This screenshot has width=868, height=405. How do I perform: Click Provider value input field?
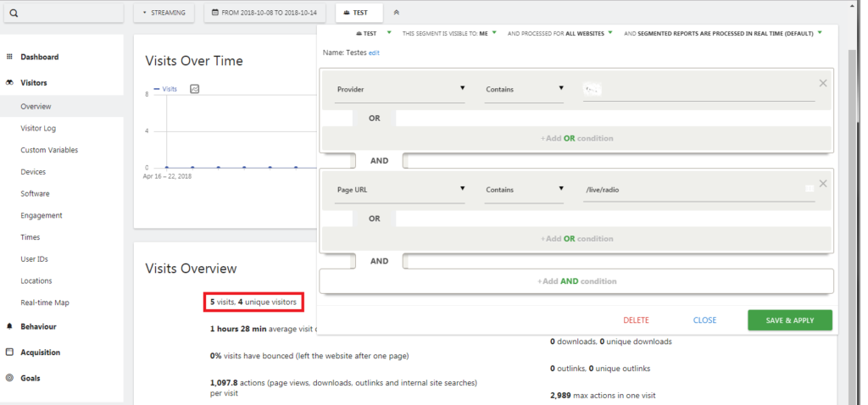point(698,90)
